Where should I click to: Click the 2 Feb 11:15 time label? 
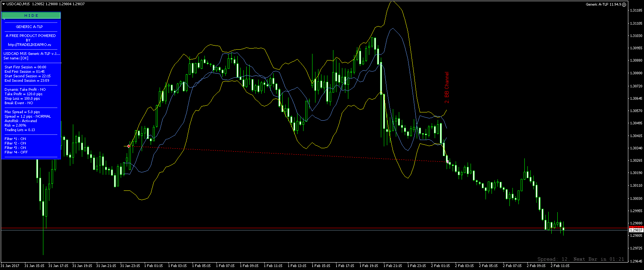(x=560, y=266)
